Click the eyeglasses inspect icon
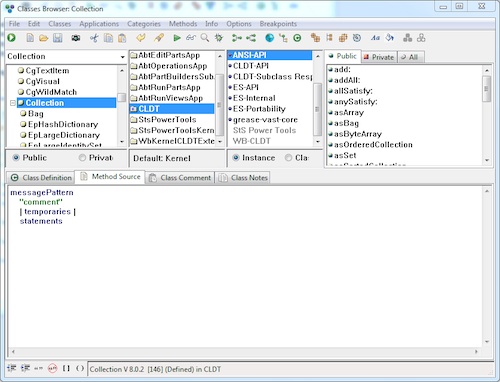This screenshot has width=500, height=382. pyautogui.click(x=191, y=38)
